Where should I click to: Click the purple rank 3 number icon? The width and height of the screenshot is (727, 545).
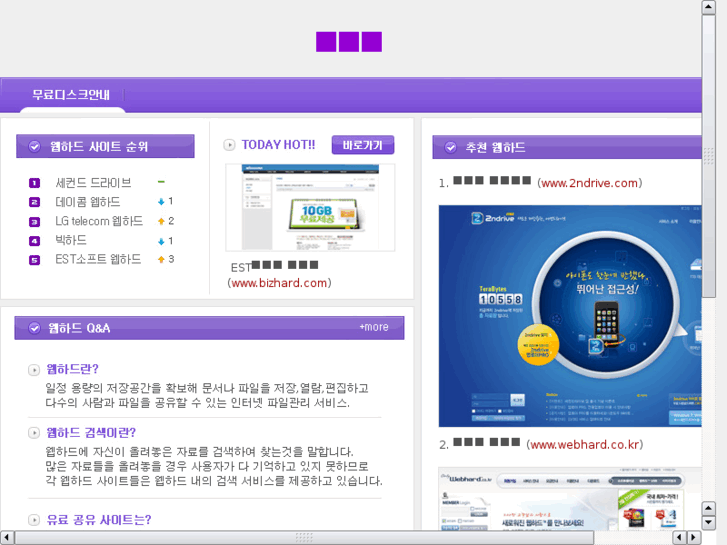pyautogui.click(x=34, y=222)
